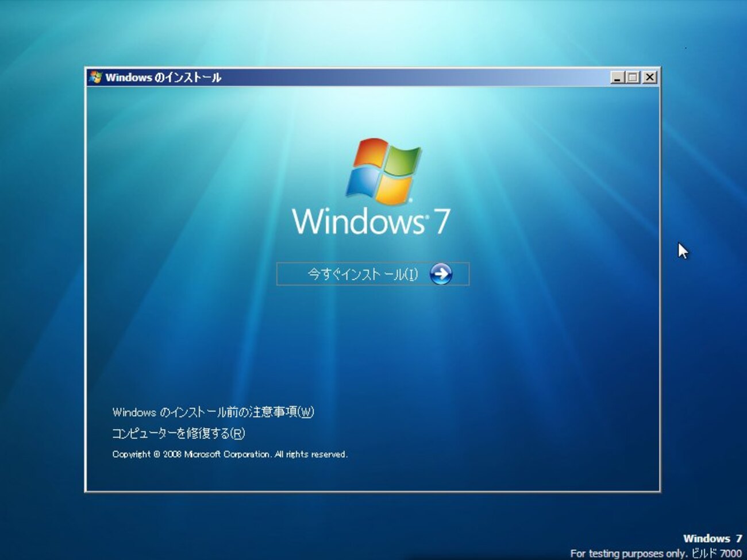
Task: Click the 今すぐインストール(I) install button
Action: point(372,274)
